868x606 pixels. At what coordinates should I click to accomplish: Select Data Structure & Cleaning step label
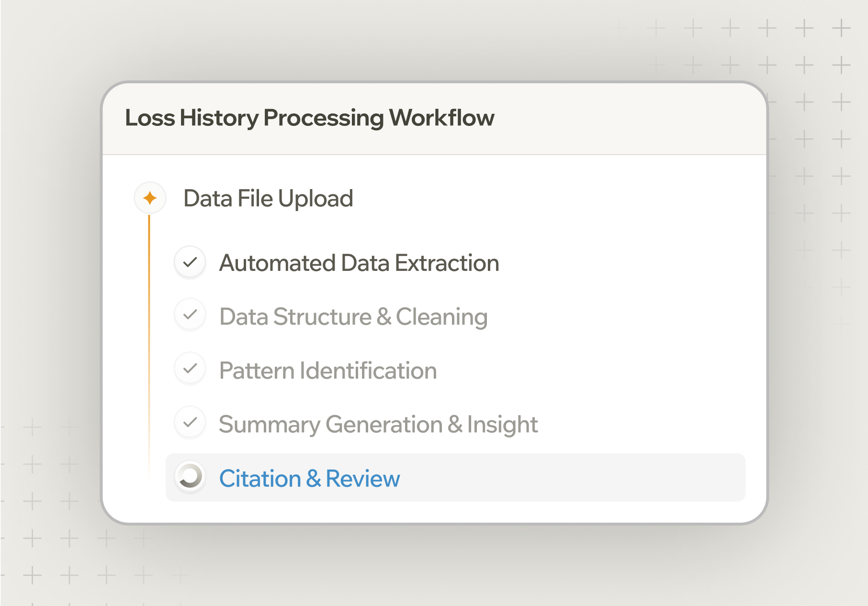(353, 316)
